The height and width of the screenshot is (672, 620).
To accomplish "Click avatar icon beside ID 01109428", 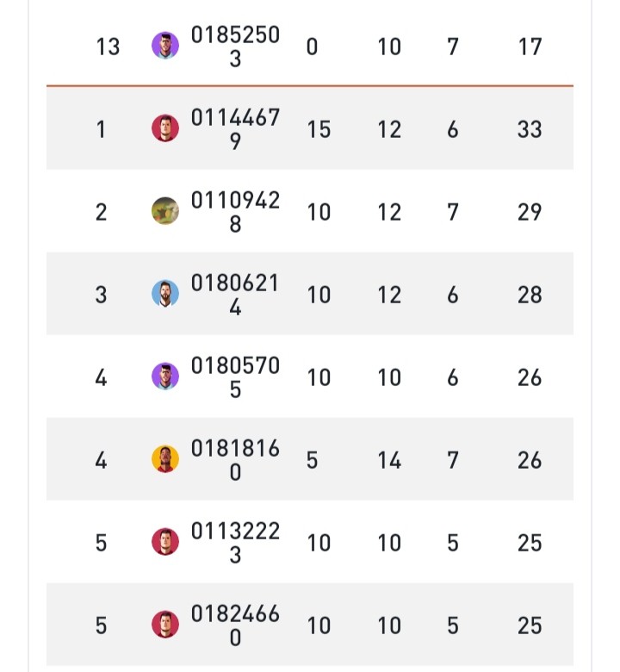I will (x=165, y=211).
